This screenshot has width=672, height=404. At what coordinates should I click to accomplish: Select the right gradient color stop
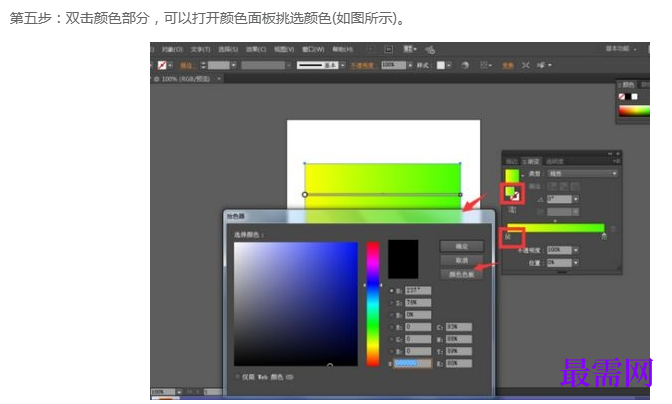click(604, 237)
